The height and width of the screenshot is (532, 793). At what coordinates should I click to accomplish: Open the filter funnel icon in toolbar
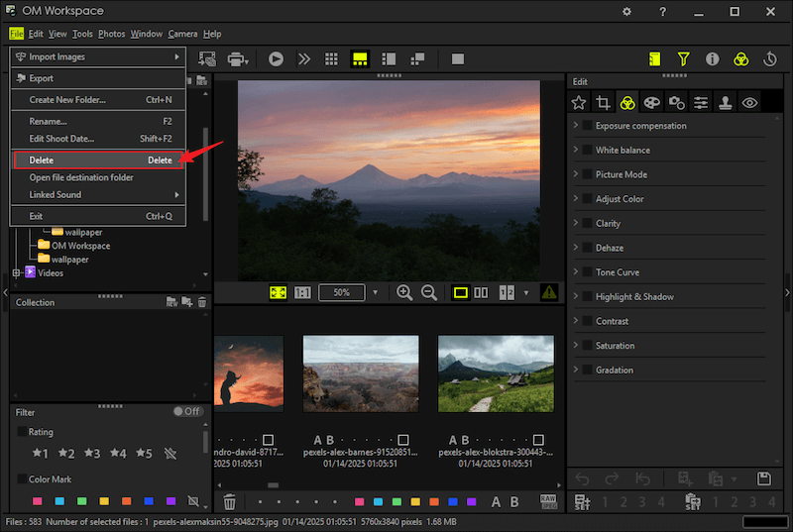click(x=683, y=59)
